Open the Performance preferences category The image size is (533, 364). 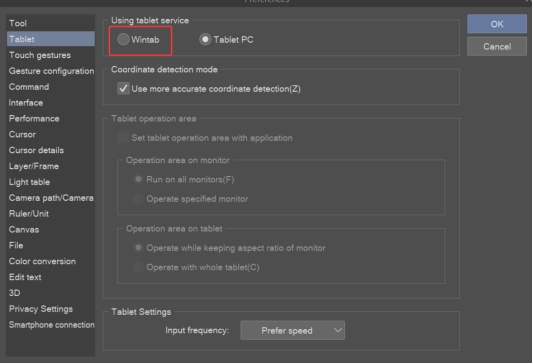[51, 119]
